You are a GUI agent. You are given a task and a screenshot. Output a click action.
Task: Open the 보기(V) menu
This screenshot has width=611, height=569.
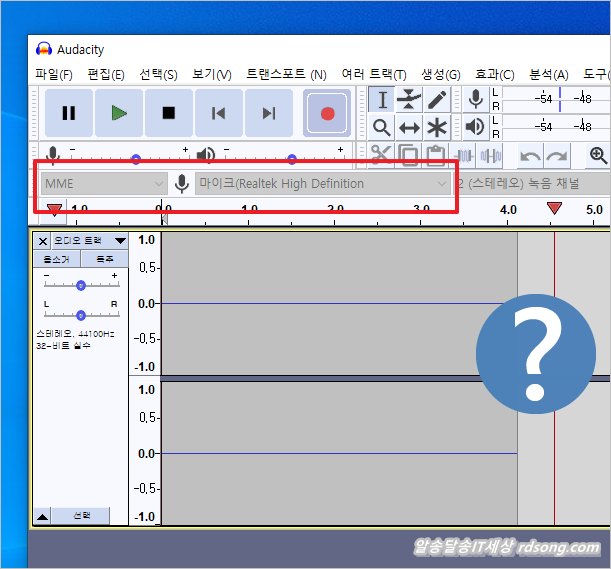tap(212, 74)
